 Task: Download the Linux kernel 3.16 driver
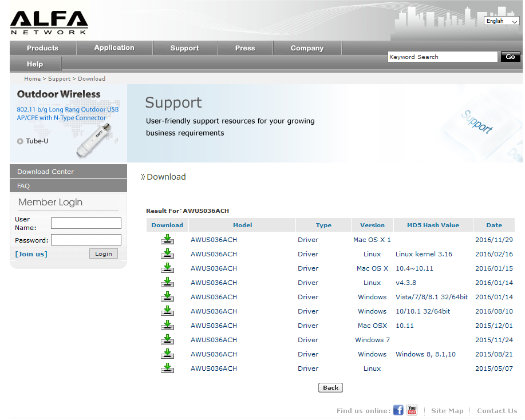167,254
